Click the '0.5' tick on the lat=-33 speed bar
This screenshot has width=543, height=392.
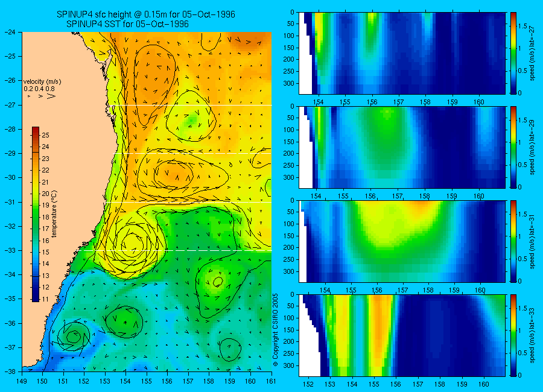523,353
